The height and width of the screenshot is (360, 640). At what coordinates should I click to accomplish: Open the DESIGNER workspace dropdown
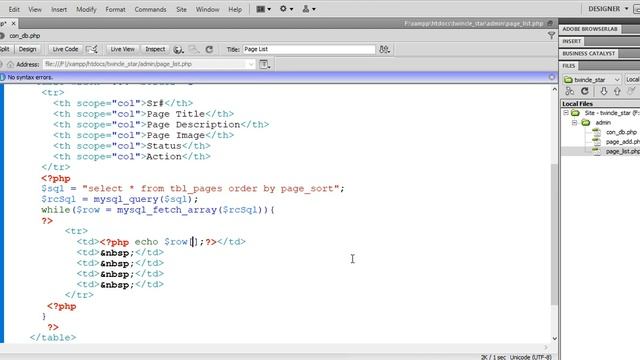[x=608, y=9]
